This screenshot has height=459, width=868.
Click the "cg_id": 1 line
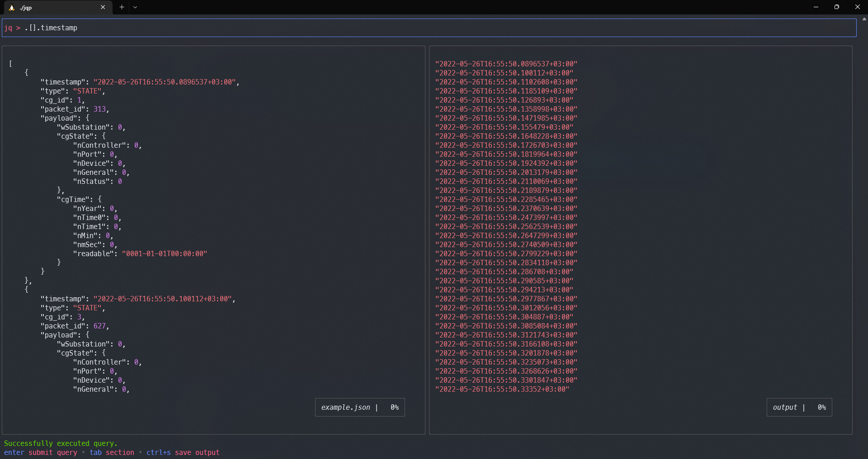click(62, 100)
